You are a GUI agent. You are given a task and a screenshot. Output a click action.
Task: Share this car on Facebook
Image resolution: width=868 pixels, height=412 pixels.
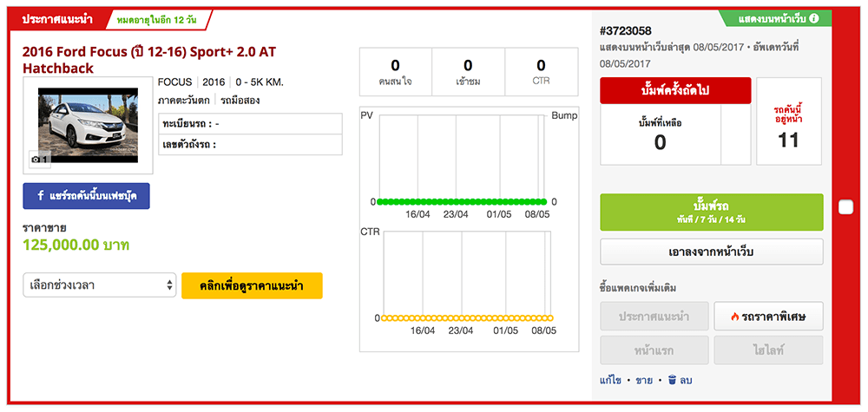(86, 196)
